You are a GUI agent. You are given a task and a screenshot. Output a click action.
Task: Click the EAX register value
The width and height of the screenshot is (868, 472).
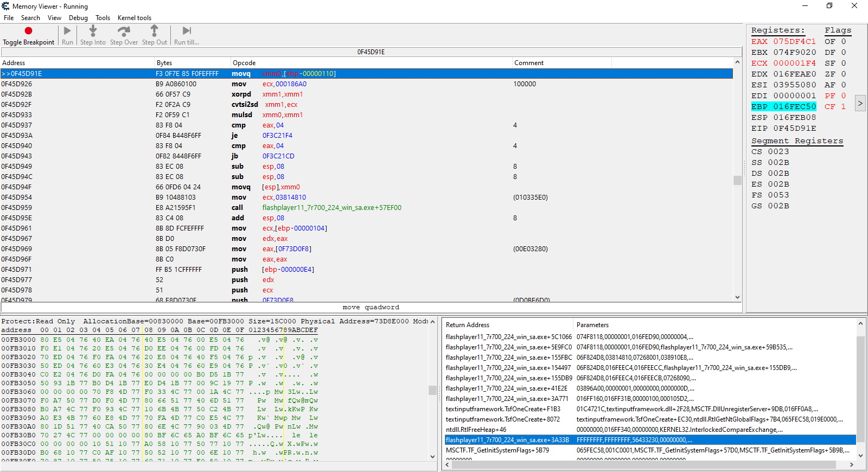click(x=794, y=42)
